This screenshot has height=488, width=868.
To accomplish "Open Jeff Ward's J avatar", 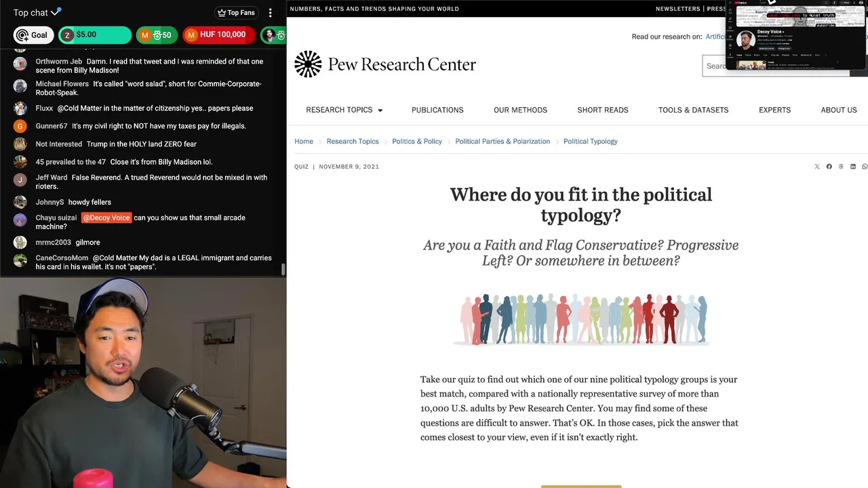I will click(20, 180).
